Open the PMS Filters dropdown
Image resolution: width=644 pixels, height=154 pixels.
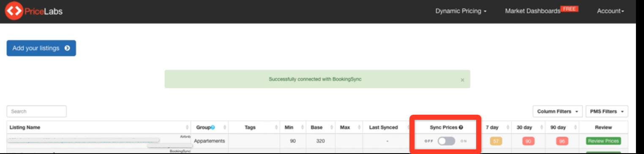(x=606, y=111)
